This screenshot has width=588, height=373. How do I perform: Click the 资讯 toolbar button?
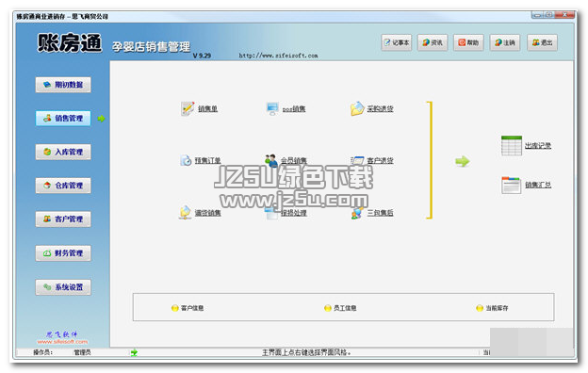(x=433, y=42)
